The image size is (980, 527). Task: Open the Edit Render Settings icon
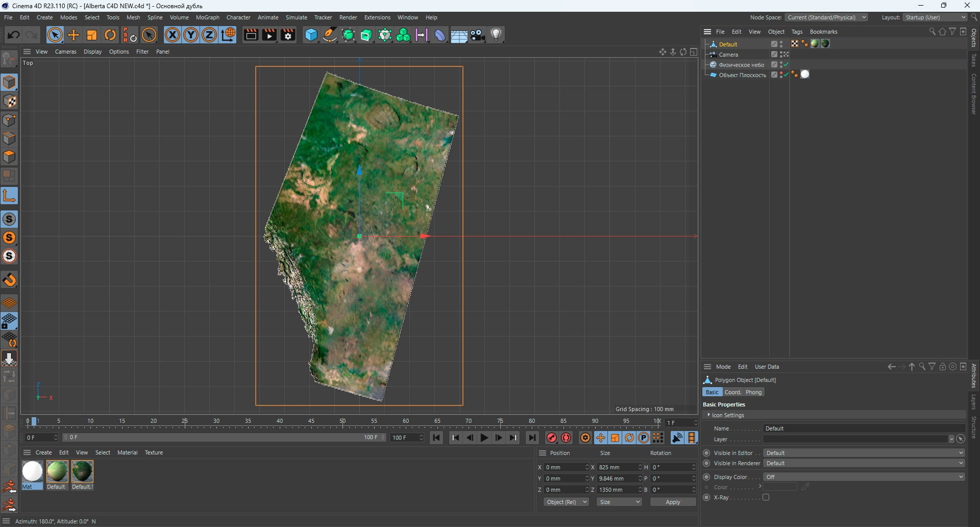[x=288, y=35]
